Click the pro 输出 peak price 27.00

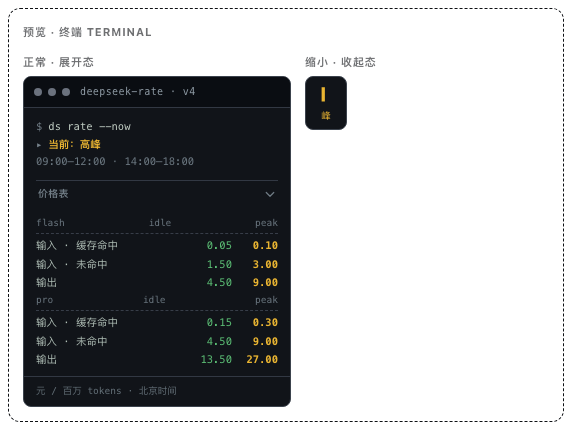[262, 360]
